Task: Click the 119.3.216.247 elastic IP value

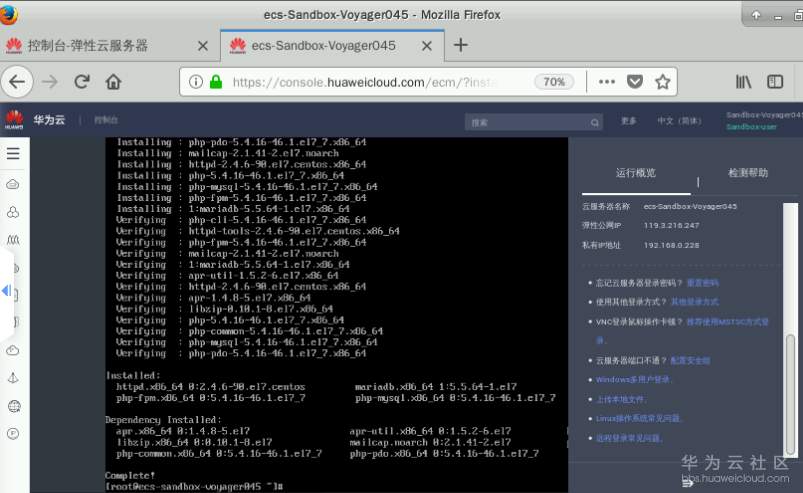Action: pos(671,225)
